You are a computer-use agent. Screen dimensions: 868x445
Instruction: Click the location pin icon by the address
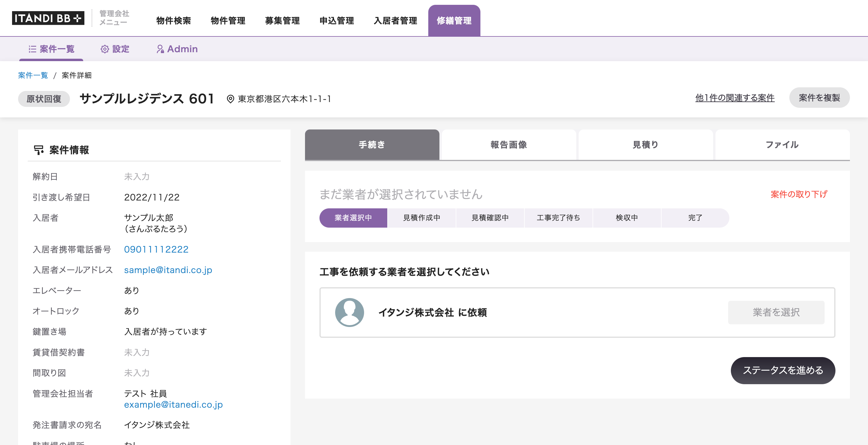pyautogui.click(x=231, y=99)
